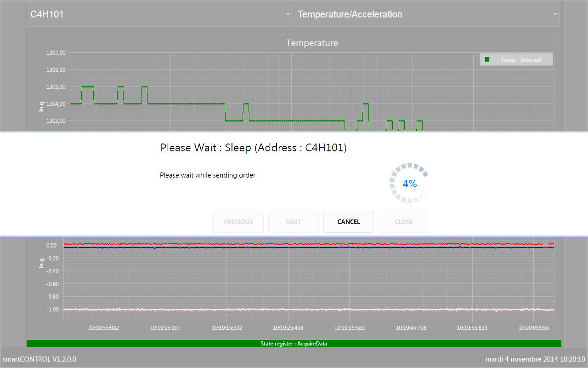Screen dimensions: 588x368
Task: Click the greyed-out CLOSE button in the wait dialog
Action: pyautogui.click(x=404, y=222)
